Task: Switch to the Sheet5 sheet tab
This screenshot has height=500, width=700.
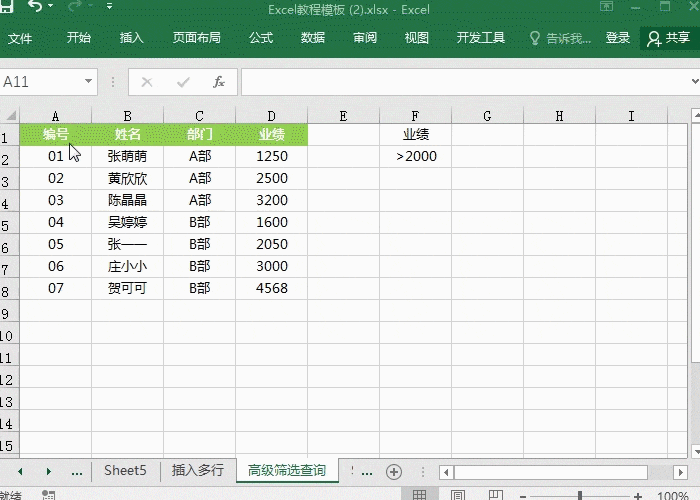Action: tap(125, 471)
